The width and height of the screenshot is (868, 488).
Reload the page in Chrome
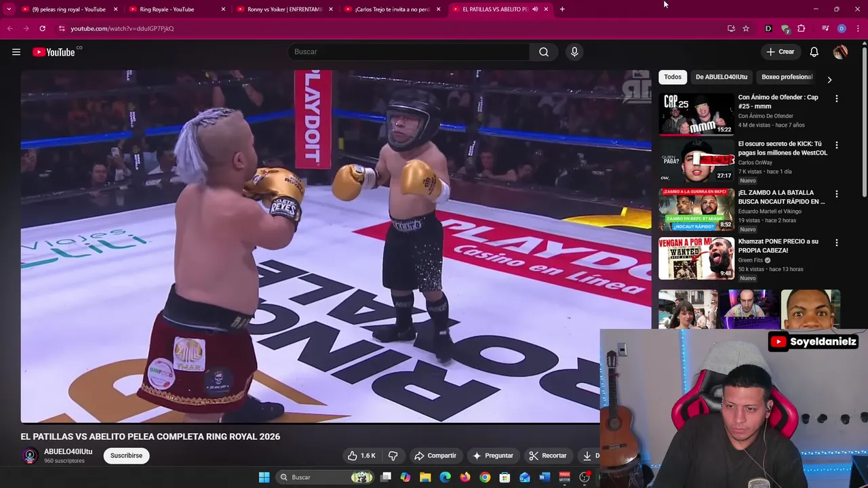(42, 28)
